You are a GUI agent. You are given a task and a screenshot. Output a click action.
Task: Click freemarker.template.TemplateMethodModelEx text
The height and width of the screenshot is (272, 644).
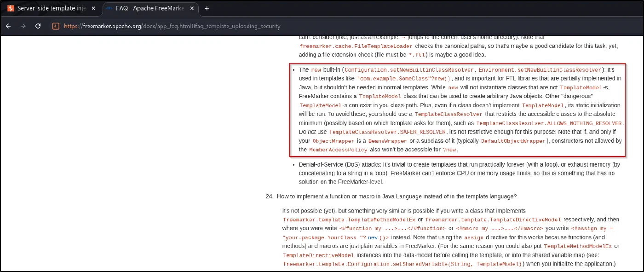pos(350,220)
